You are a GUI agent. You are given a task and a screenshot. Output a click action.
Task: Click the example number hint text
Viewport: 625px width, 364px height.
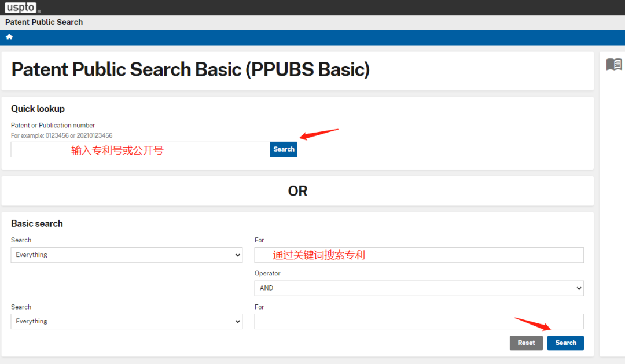pyautogui.click(x=62, y=135)
